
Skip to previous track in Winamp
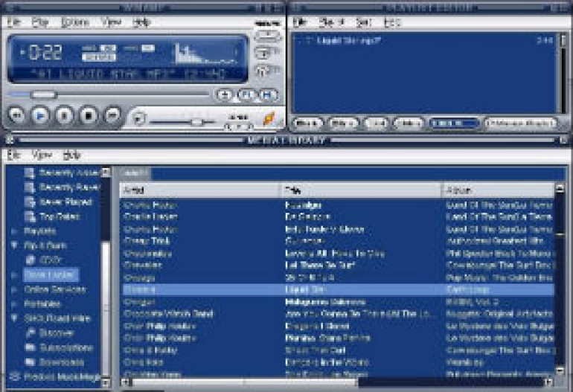17,115
